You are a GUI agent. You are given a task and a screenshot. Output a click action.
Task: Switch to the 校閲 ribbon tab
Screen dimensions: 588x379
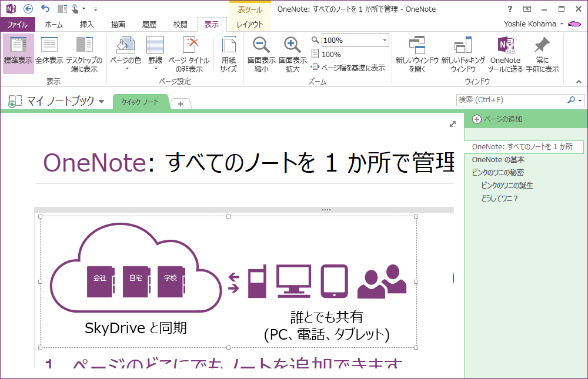pyautogui.click(x=181, y=24)
